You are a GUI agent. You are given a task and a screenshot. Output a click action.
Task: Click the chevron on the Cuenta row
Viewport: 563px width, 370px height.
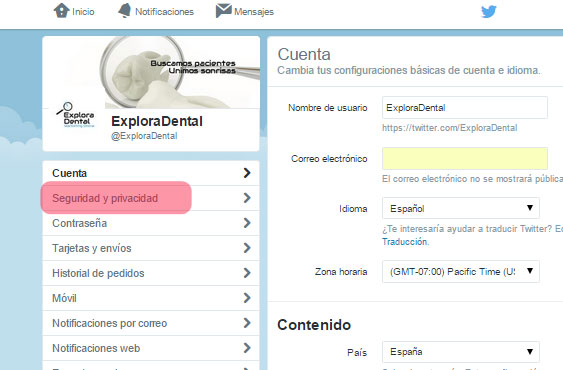247,173
